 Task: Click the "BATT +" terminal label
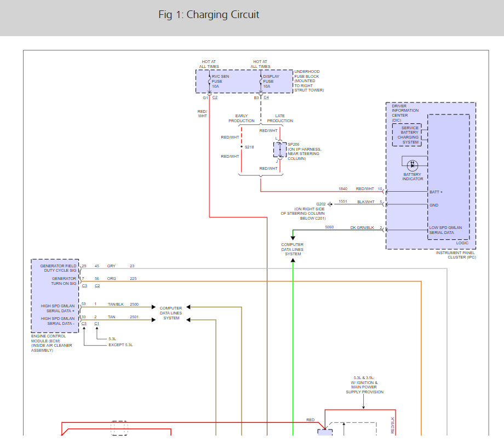[436, 192]
